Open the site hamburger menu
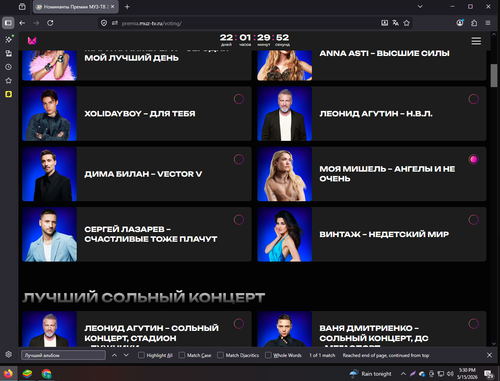Screen dimensions: 500x381 (x=476, y=41)
